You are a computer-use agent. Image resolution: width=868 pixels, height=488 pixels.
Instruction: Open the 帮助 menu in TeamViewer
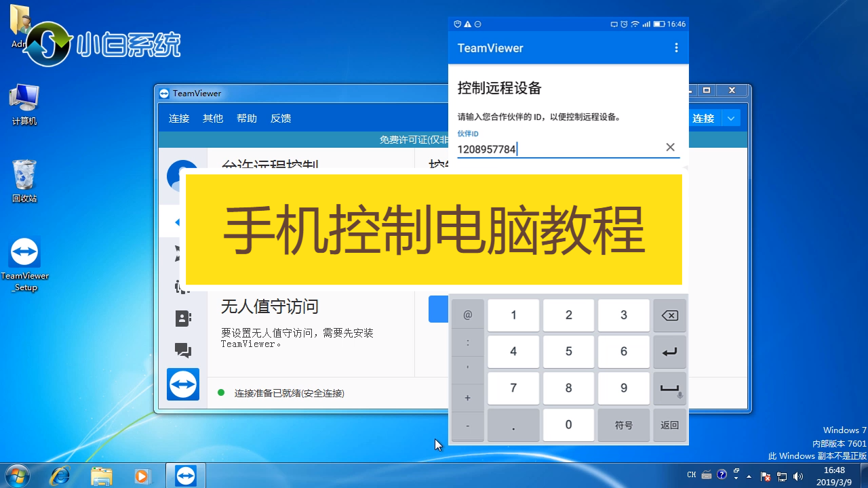coord(247,118)
